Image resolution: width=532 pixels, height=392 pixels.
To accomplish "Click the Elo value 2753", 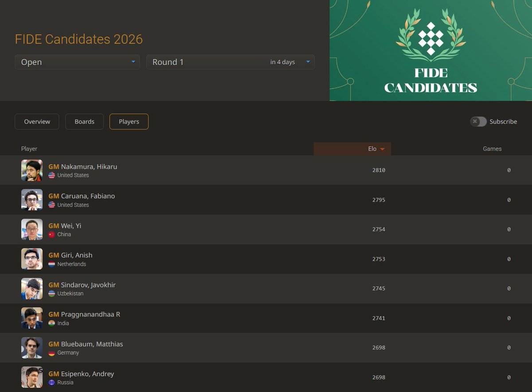I will (x=379, y=259).
